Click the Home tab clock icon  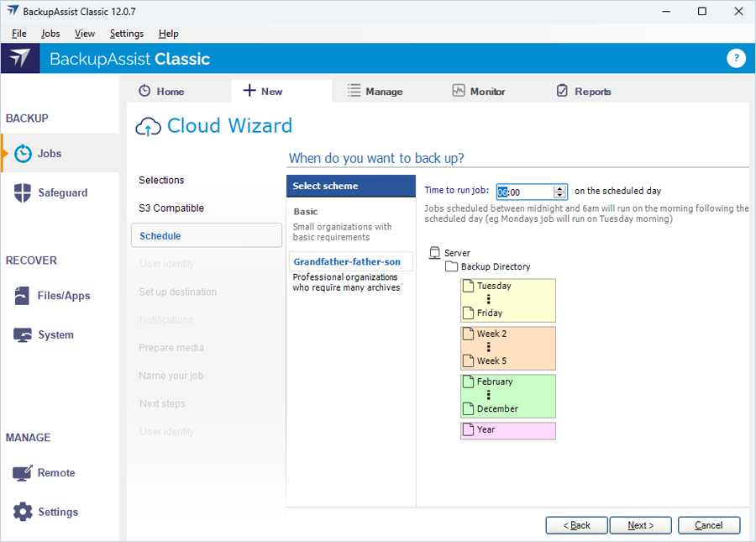[x=144, y=91]
